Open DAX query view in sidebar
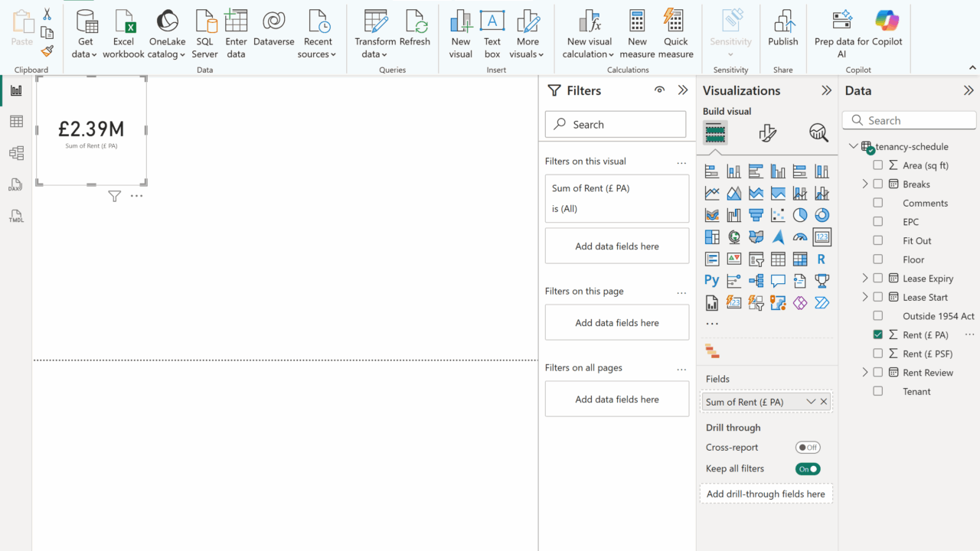The width and height of the screenshot is (980, 551). click(x=16, y=185)
